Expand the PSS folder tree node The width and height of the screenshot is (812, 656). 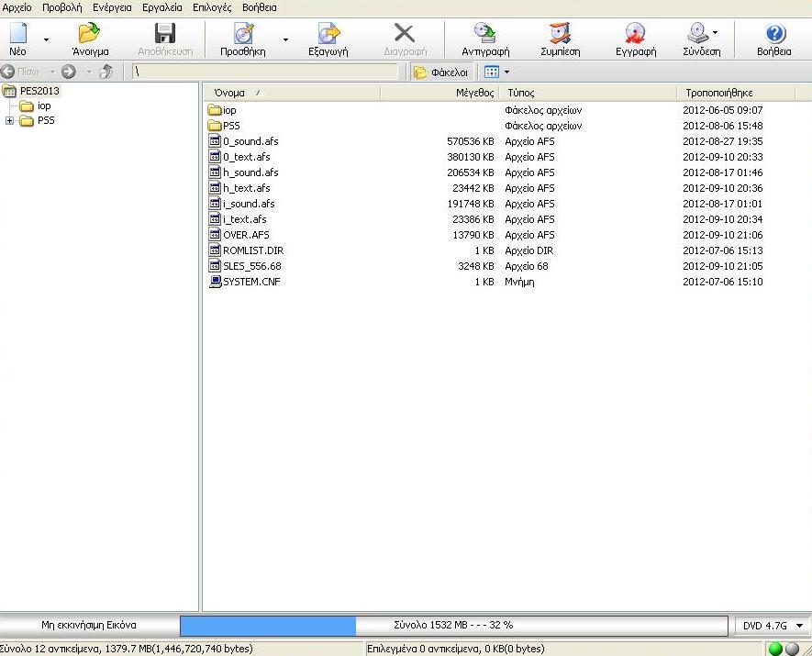click(10, 121)
